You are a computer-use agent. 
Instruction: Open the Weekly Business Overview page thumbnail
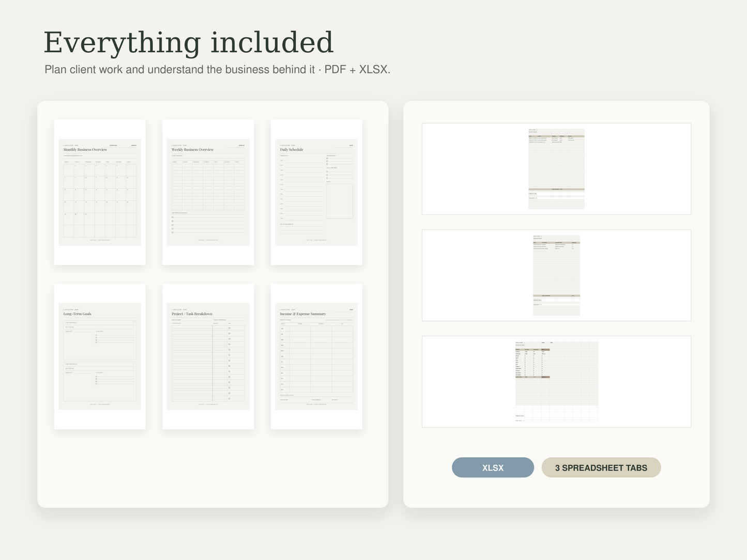coord(208,192)
